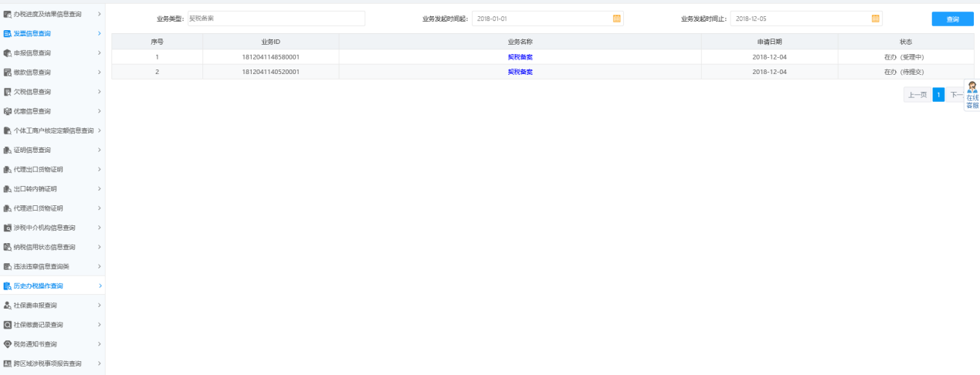Screen dimensions: 980x375
Task: Click the 发票信息查询 sidebar icon
Action: pos(7,33)
